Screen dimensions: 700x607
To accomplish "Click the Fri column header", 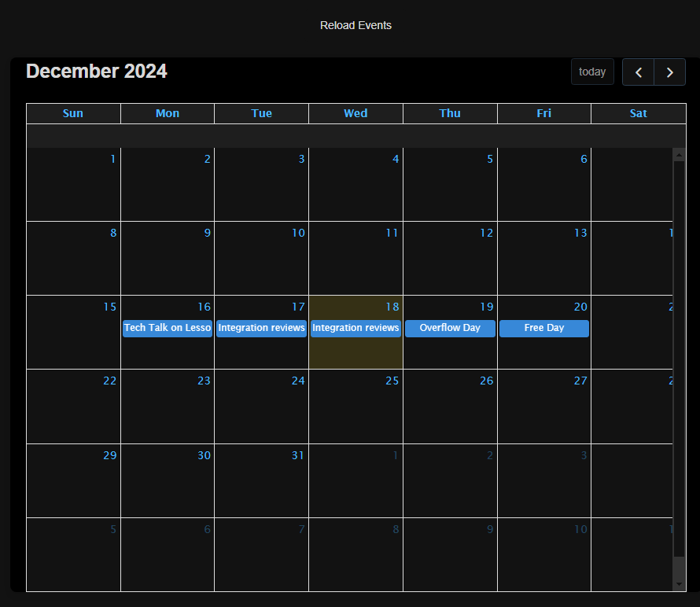I will [544, 113].
